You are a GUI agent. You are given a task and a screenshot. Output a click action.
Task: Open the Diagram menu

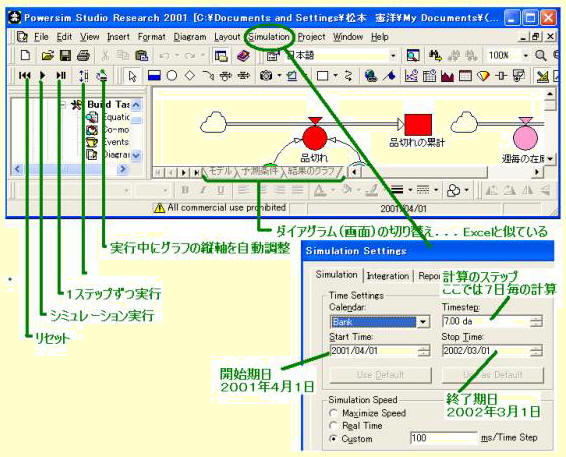pos(190,37)
